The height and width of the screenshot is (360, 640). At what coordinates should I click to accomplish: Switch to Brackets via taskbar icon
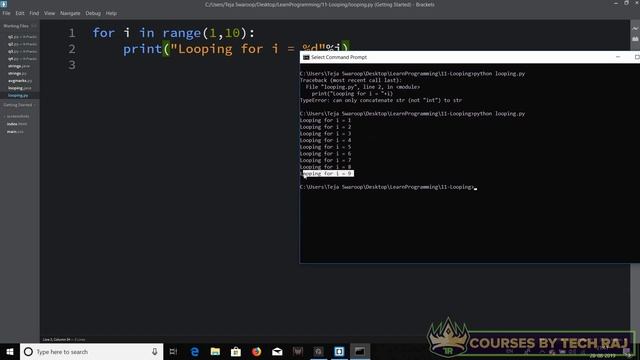pyautogui.click(x=339, y=351)
